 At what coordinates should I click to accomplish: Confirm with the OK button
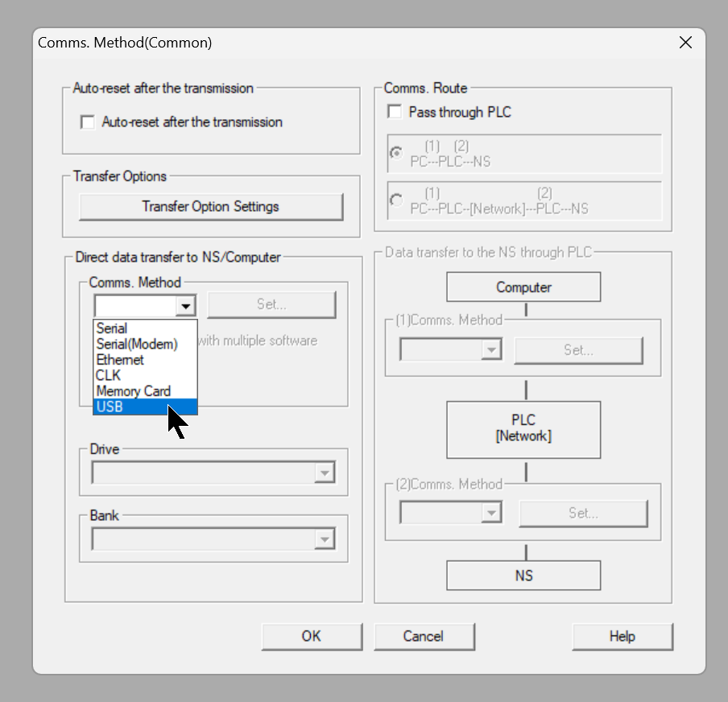(x=312, y=637)
